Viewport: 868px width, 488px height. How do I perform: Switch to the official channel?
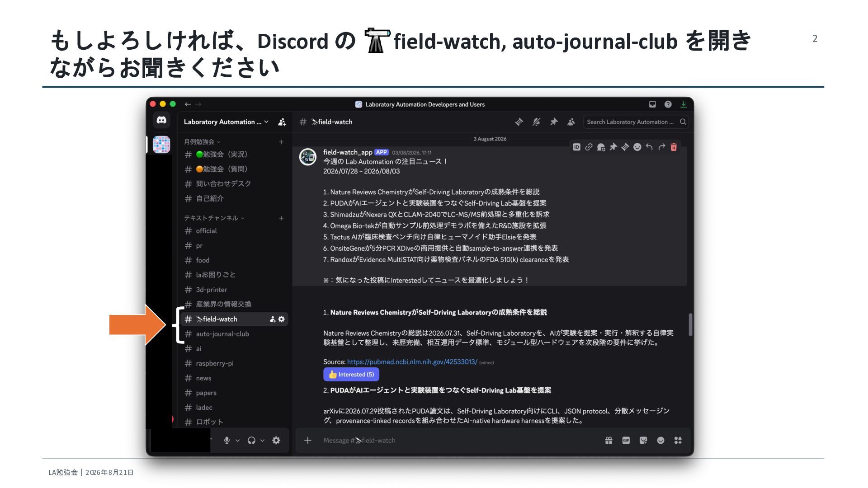click(x=234, y=231)
